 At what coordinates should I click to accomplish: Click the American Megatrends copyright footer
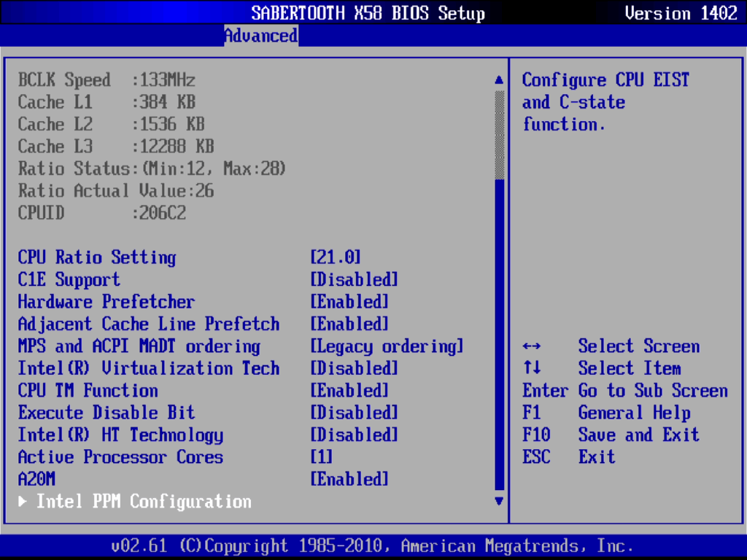[372, 545]
